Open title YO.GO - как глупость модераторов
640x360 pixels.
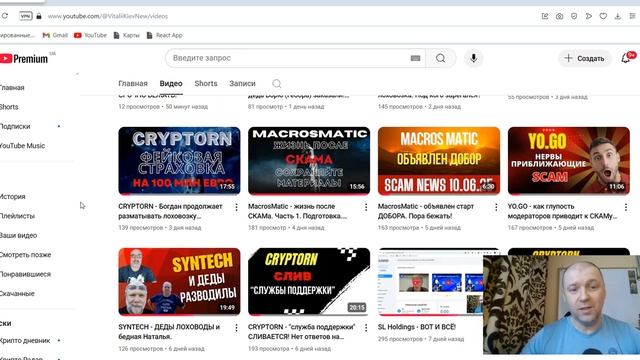click(562, 211)
